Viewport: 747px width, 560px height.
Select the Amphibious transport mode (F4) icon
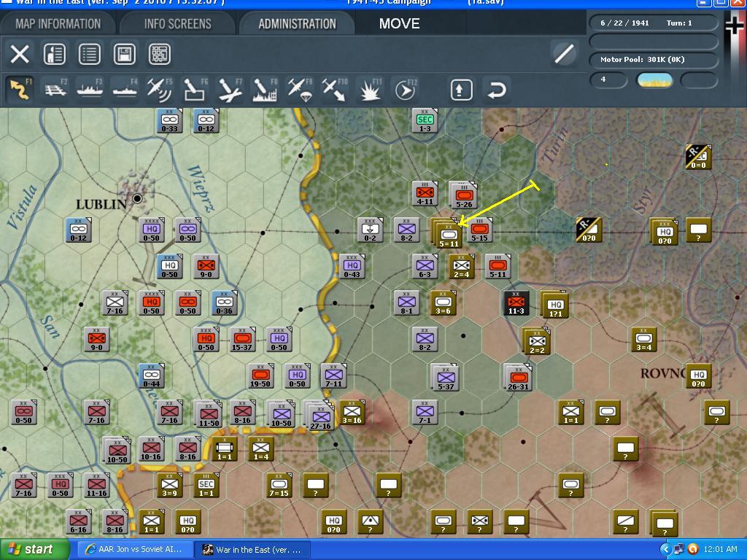(125, 89)
